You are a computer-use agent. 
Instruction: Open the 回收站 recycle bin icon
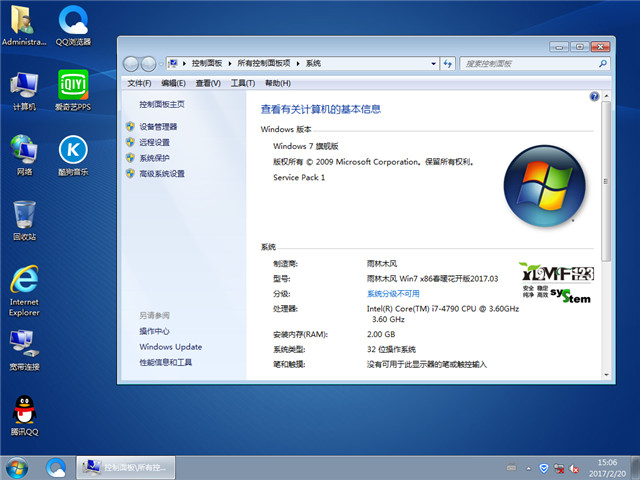(24, 220)
